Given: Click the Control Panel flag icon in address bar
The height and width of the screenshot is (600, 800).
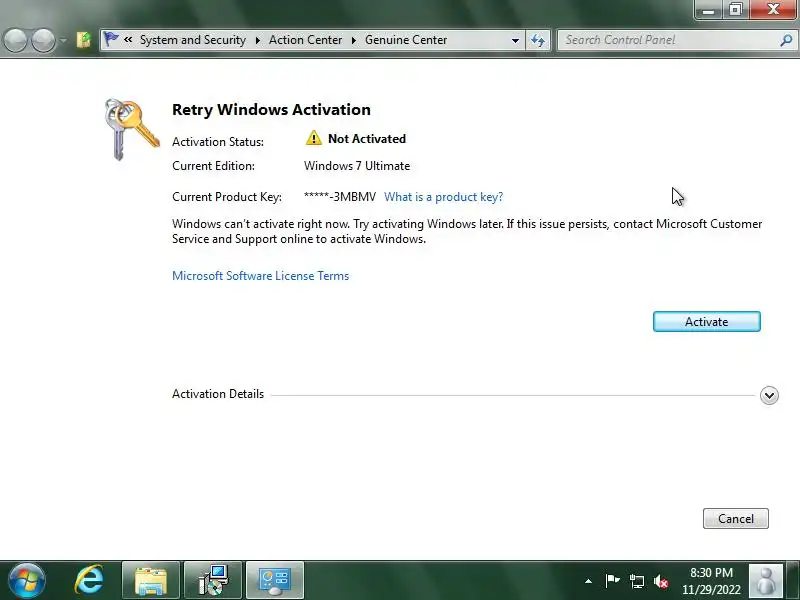Looking at the screenshot, I should click(110, 39).
